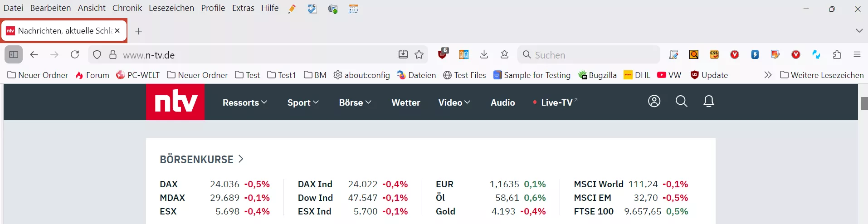This screenshot has width=868, height=224.
Task: Open the notifications bell icon
Action: [x=708, y=101]
